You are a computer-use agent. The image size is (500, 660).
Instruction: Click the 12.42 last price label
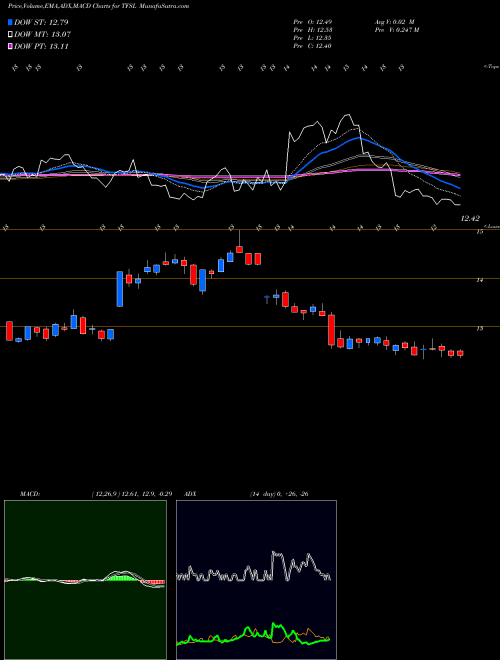470,218
